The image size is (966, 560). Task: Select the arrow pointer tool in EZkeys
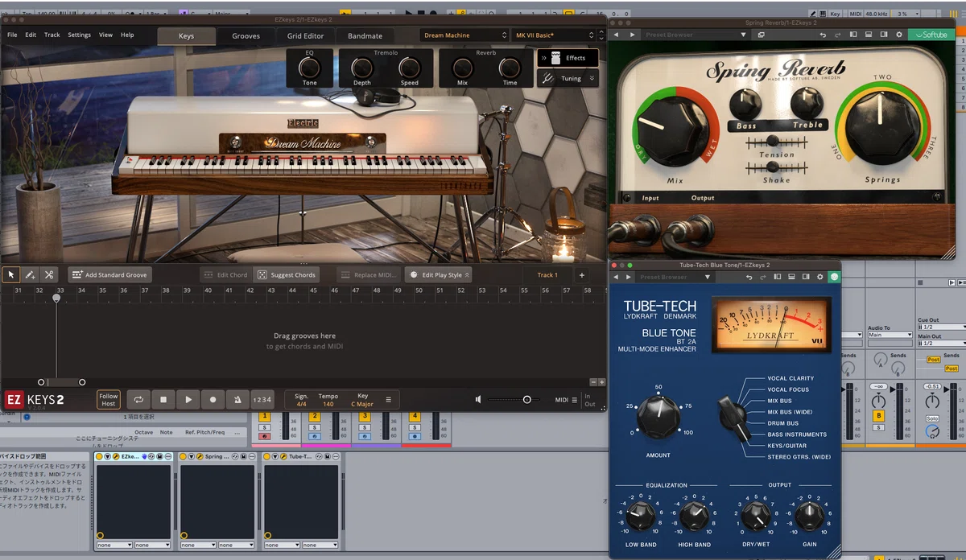tap(11, 274)
